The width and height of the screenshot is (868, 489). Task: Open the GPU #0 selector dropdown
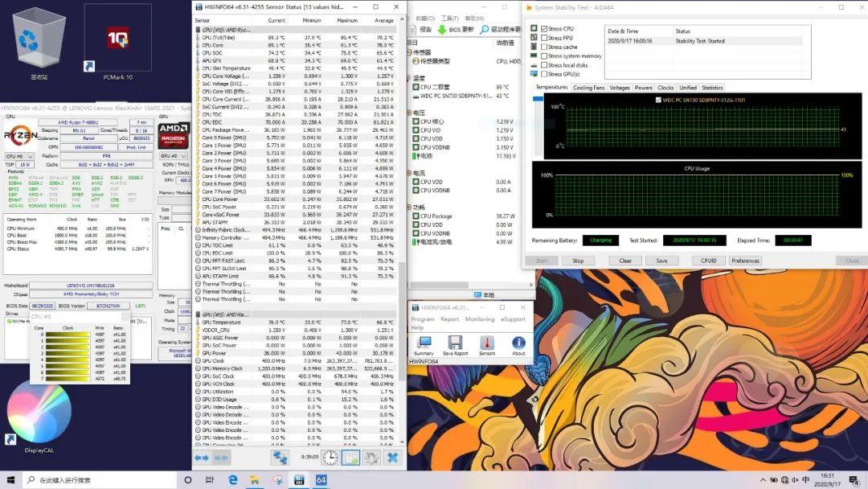[174, 156]
